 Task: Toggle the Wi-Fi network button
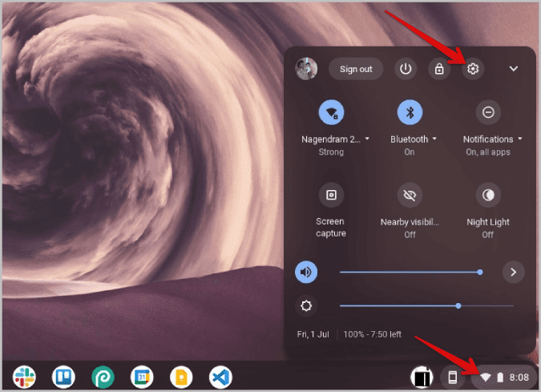[331, 112]
